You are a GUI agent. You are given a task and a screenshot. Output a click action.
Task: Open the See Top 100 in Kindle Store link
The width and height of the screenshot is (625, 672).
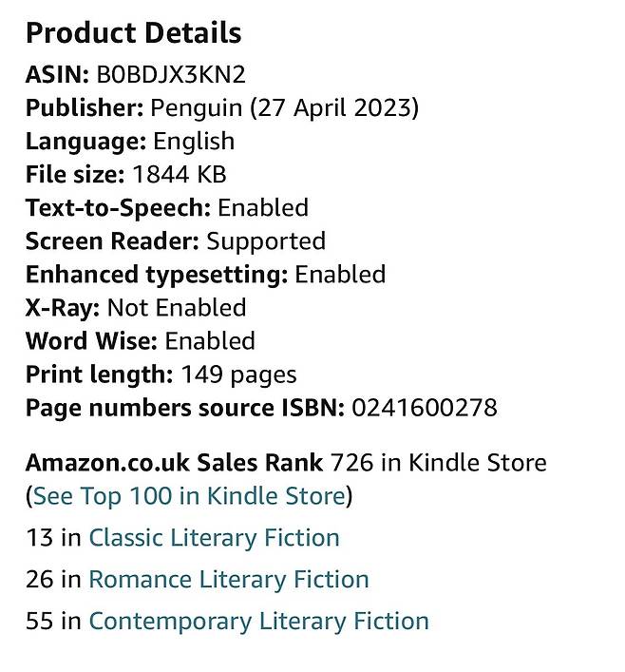pyautogui.click(x=189, y=496)
